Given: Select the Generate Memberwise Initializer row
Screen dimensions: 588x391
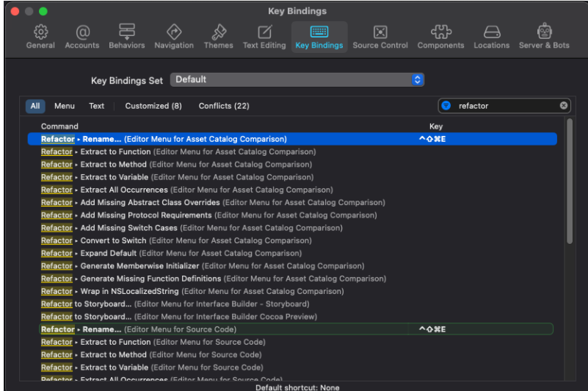Looking at the screenshot, I should (x=292, y=266).
